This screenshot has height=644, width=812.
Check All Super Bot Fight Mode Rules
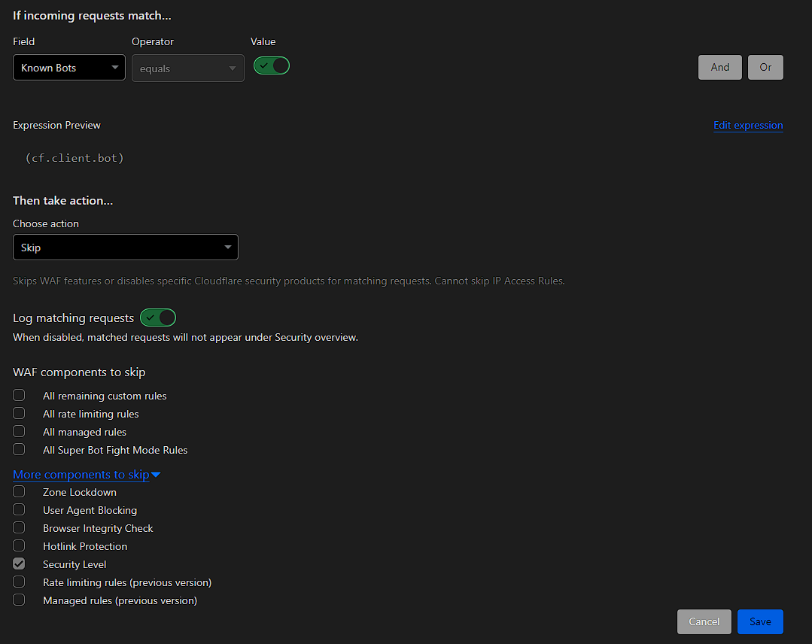[18, 448]
